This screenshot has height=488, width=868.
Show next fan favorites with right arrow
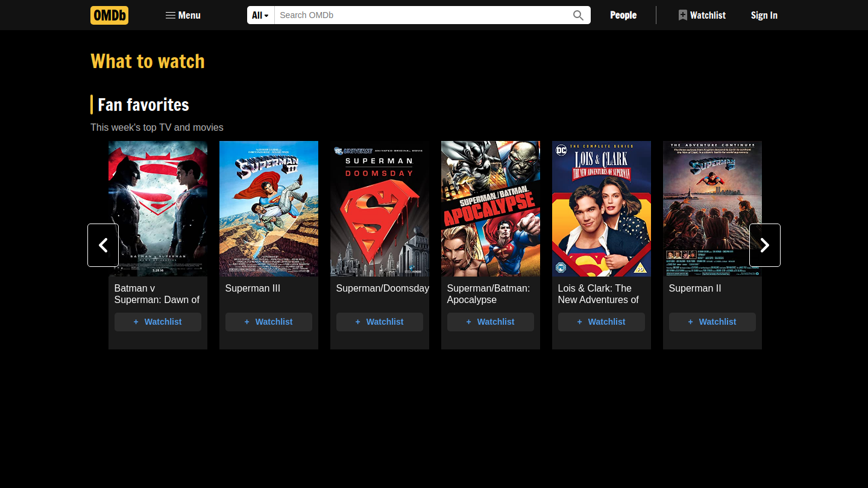pos(765,245)
